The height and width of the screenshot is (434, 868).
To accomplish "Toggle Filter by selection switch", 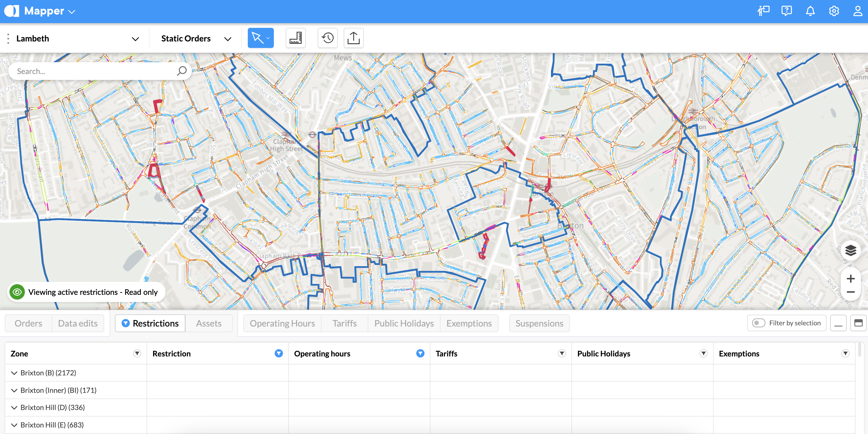I will click(759, 323).
